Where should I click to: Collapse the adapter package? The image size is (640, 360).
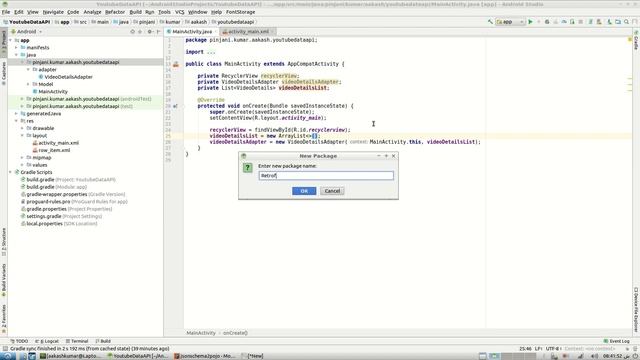pyautogui.click(x=29, y=70)
